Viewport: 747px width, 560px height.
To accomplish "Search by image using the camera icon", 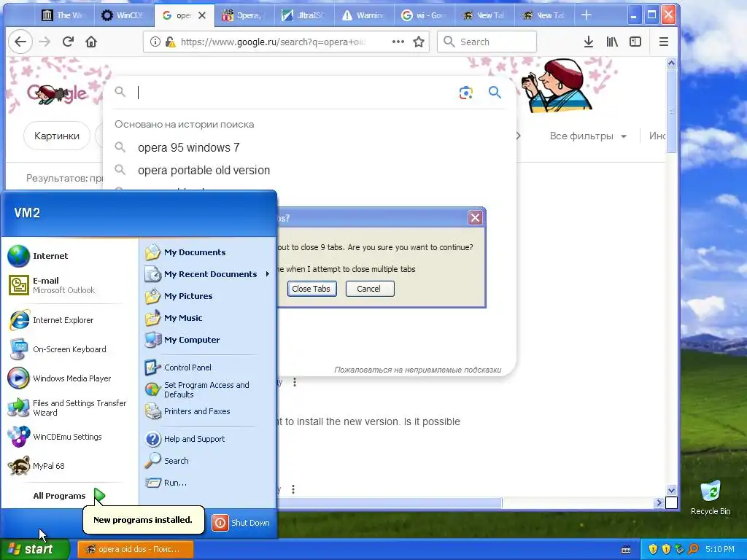I will [x=466, y=93].
